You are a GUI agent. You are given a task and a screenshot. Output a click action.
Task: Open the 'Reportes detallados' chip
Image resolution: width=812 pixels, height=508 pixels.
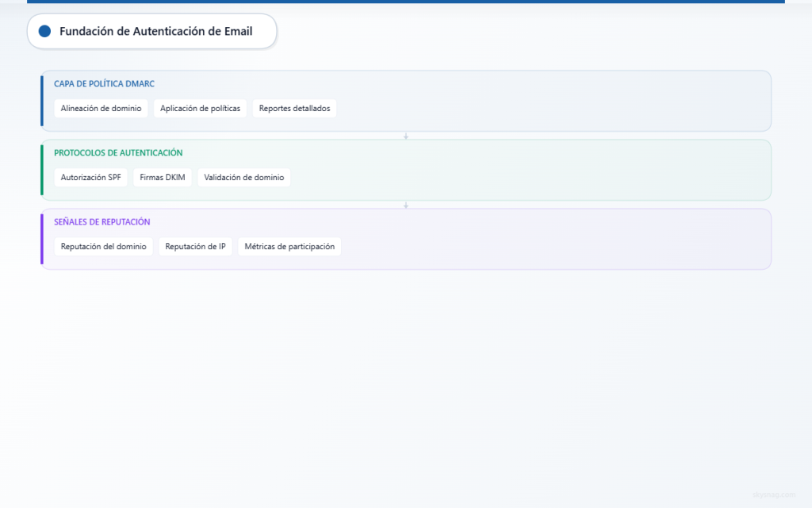[294, 108]
